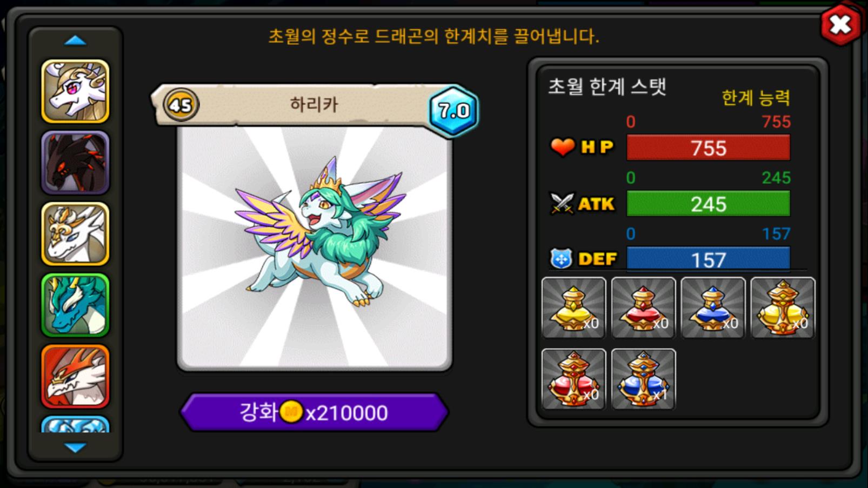
Task: Click the large red ornate potion
Action: [x=573, y=379]
